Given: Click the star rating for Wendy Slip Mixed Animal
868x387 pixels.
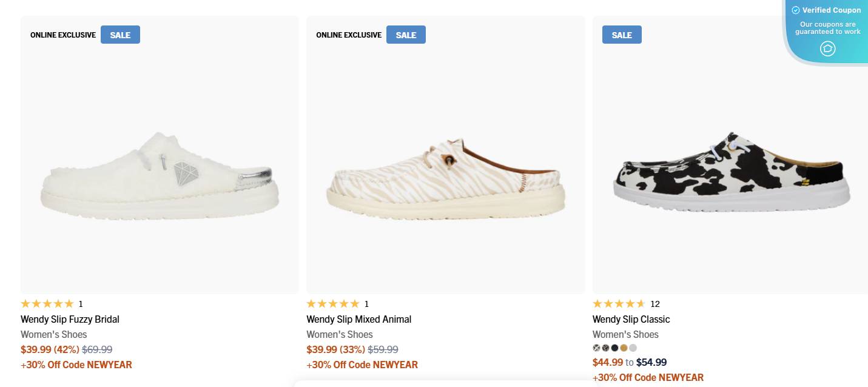Looking at the screenshot, I should click(334, 303).
